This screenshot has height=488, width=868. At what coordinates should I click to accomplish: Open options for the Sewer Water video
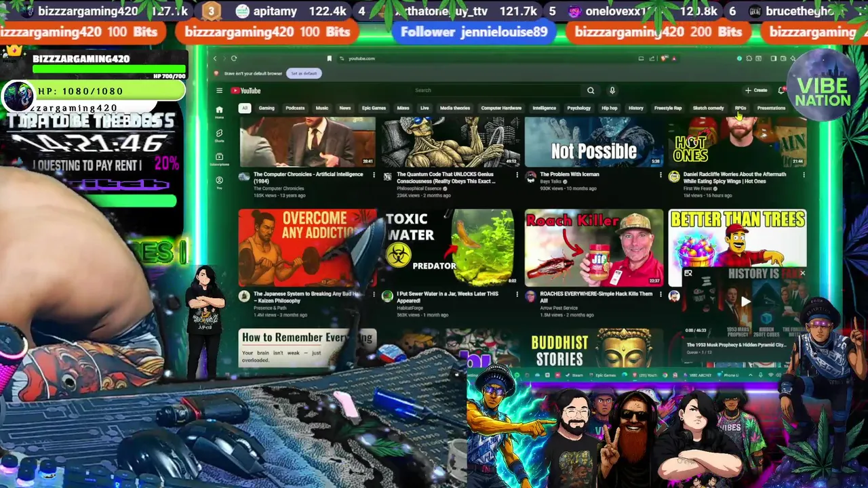point(517,294)
